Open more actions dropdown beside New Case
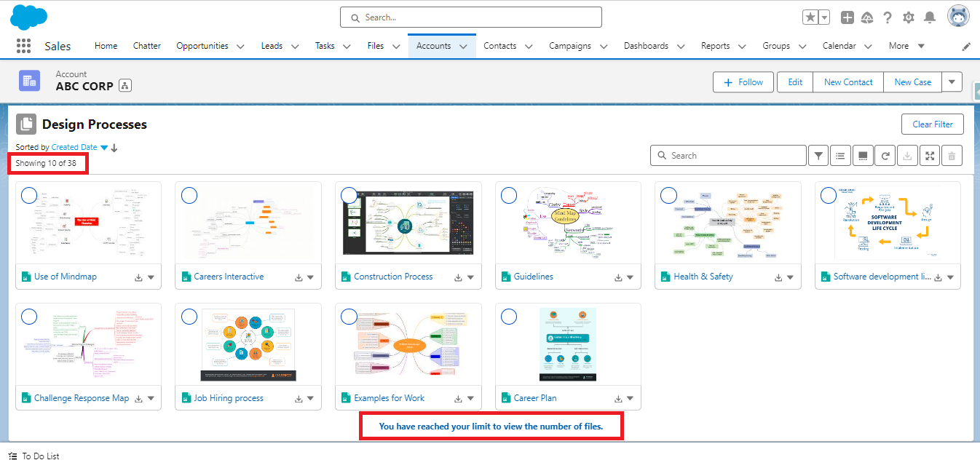This screenshot has height=468, width=980. click(952, 82)
